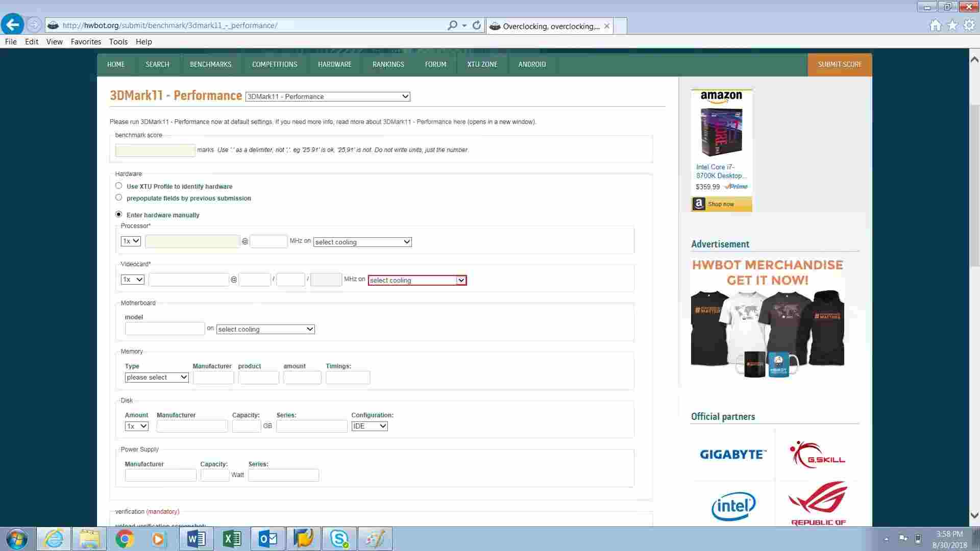The height and width of the screenshot is (551, 980).
Task: Select Enter hardware manually radio
Action: (x=119, y=214)
